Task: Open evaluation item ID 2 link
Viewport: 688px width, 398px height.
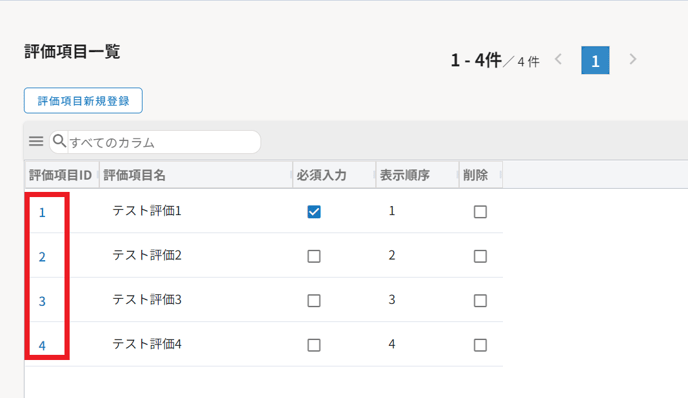Action: 42,257
